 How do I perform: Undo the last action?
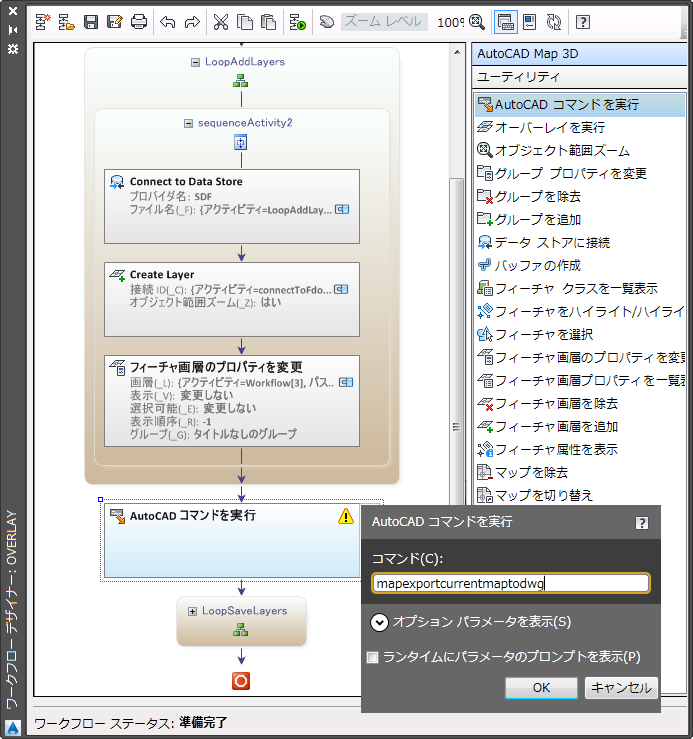pyautogui.click(x=167, y=22)
